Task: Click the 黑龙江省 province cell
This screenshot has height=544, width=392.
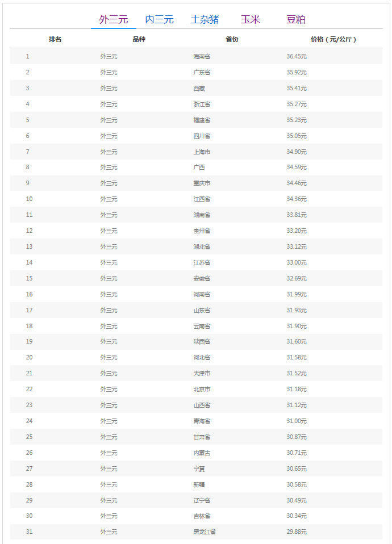Action: [x=205, y=532]
